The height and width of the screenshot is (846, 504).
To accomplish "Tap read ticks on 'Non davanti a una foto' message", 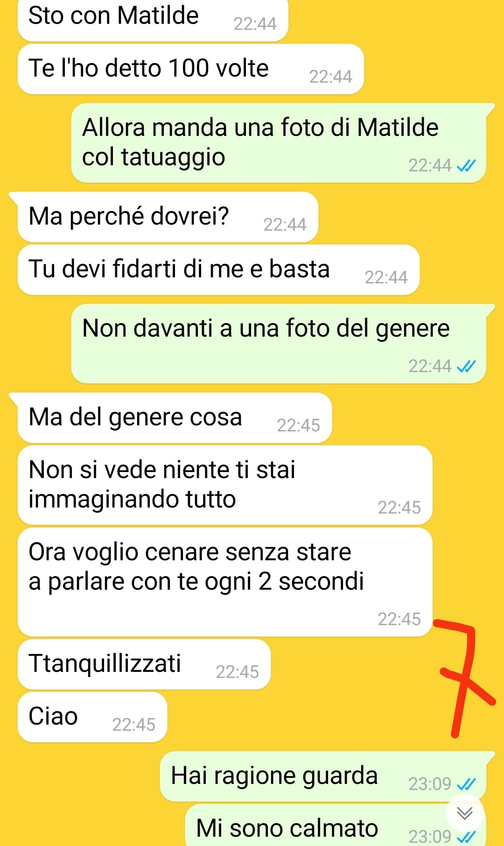I will pyautogui.click(x=466, y=367).
